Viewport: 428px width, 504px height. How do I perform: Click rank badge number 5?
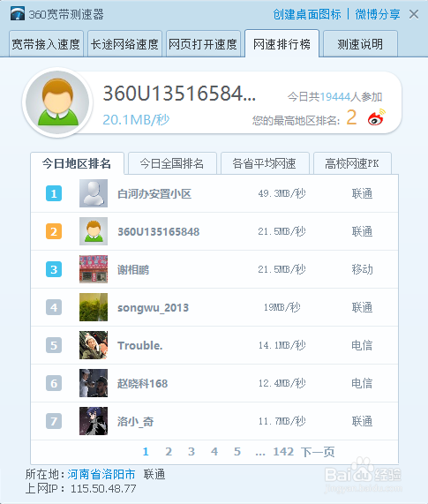click(x=54, y=345)
